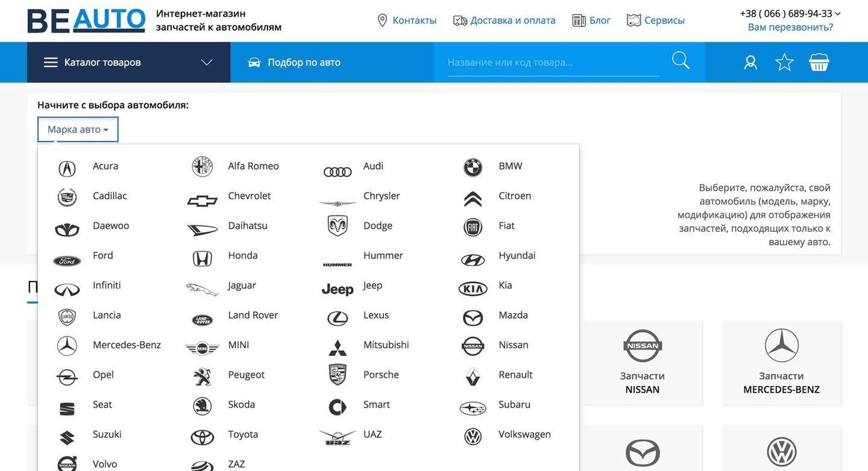868x471 pixels.
Task: Click the Alfa Romeo logo icon
Action: pyautogui.click(x=203, y=167)
